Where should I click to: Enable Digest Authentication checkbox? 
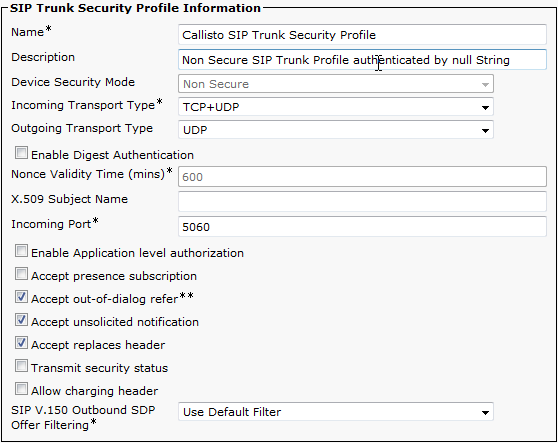tap(21, 153)
